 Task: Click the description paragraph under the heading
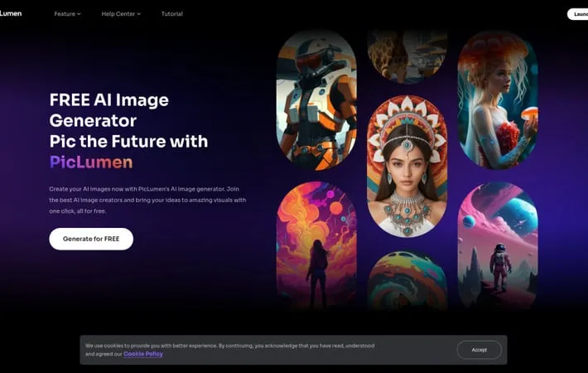pyautogui.click(x=147, y=200)
